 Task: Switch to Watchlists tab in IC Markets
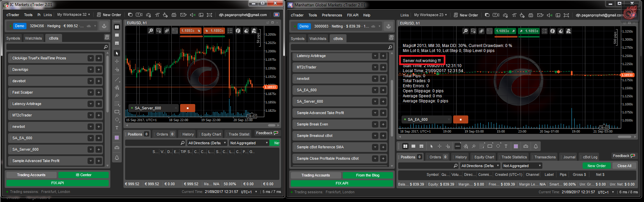(x=34, y=38)
